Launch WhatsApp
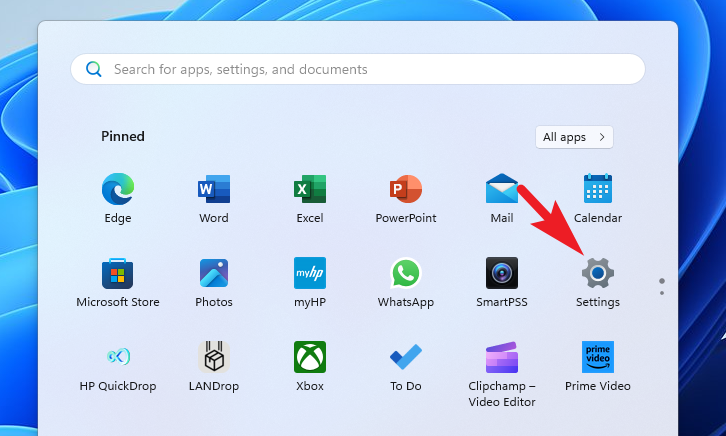The height and width of the screenshot is (436, 726). (406, 274)
